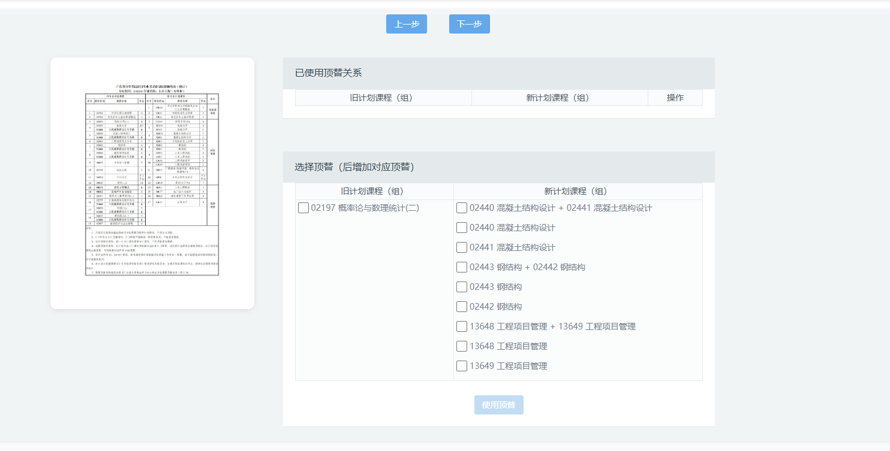The image size is (890, 451).
Task: Tick the standalone 02440 混凝土结构设计 checkbox
Action: (x=462, y=228)
